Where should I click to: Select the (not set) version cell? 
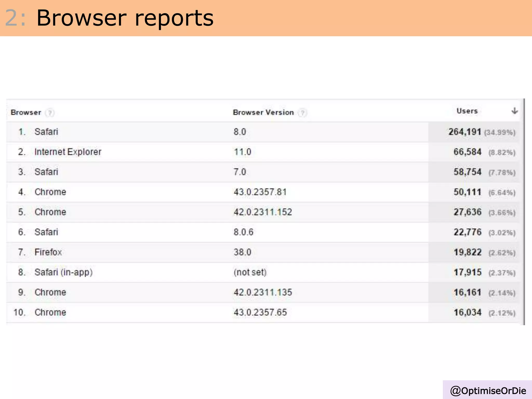point(250,272)
